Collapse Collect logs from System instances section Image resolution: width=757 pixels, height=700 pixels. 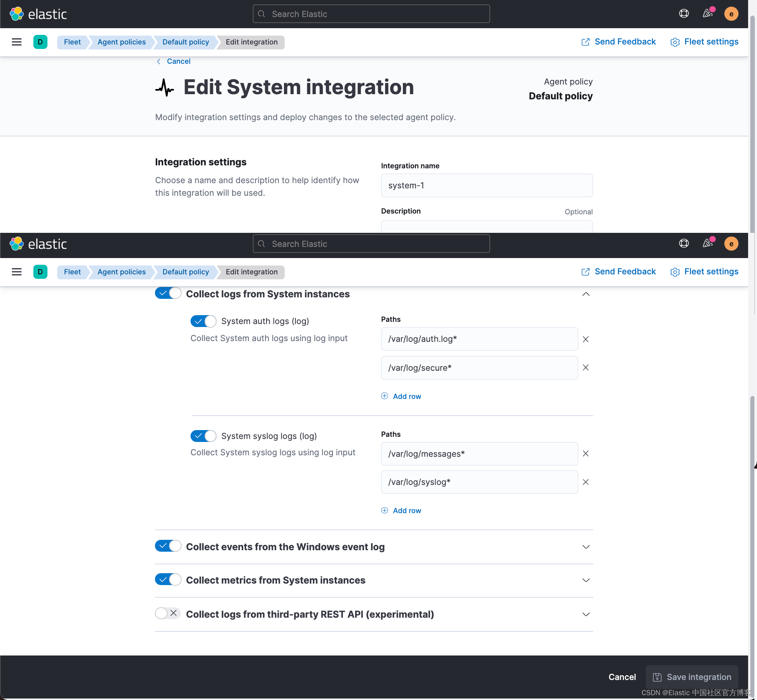click(586, 294)
